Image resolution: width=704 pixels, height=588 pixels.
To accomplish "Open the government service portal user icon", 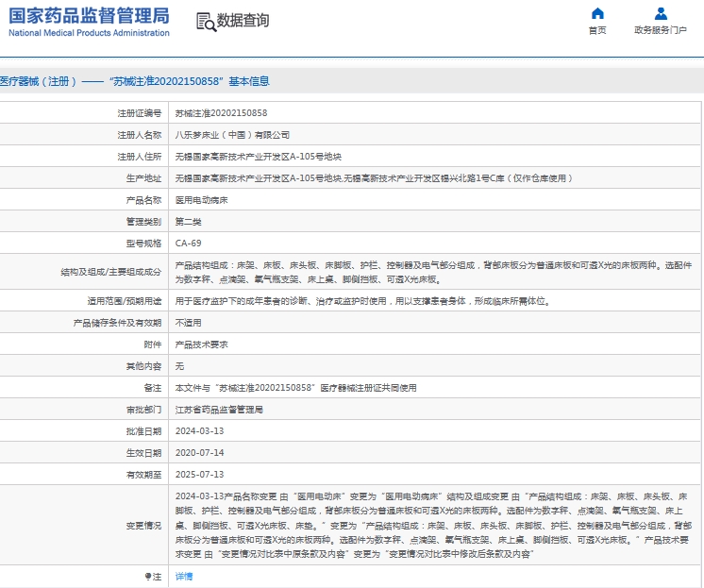I will [x=661, y=13].
